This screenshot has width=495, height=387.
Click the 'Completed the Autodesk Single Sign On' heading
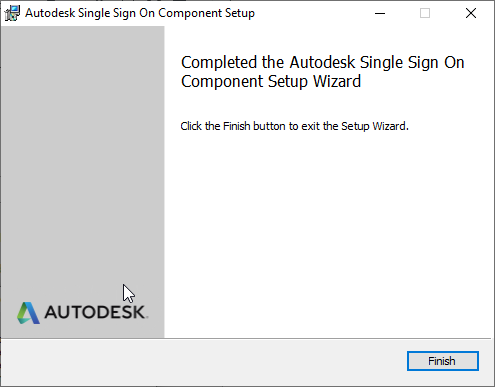click(x=323, y=62)
